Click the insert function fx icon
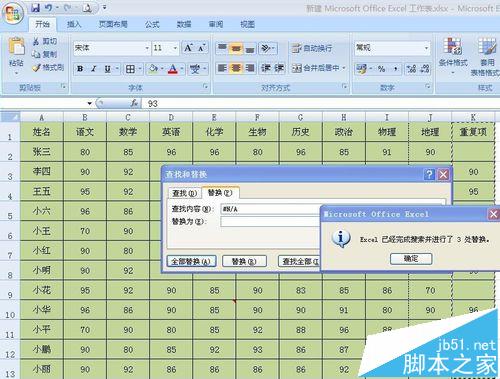500x379 pixels. (x=134, y=104)
